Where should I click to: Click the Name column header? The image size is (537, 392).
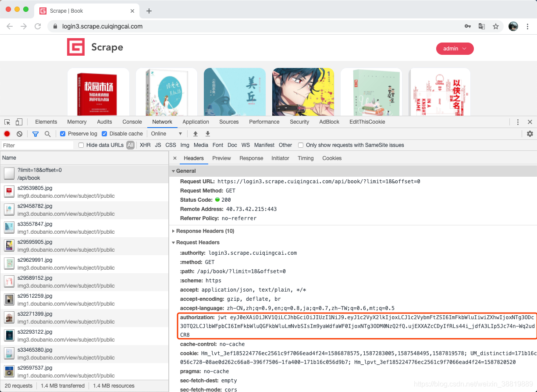(84, 158)
